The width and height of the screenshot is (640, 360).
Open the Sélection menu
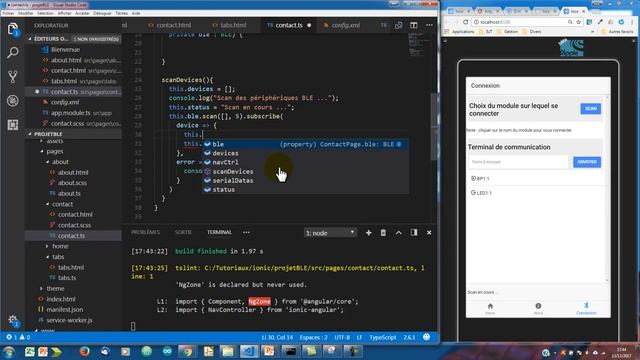click(x=45, y=13)
